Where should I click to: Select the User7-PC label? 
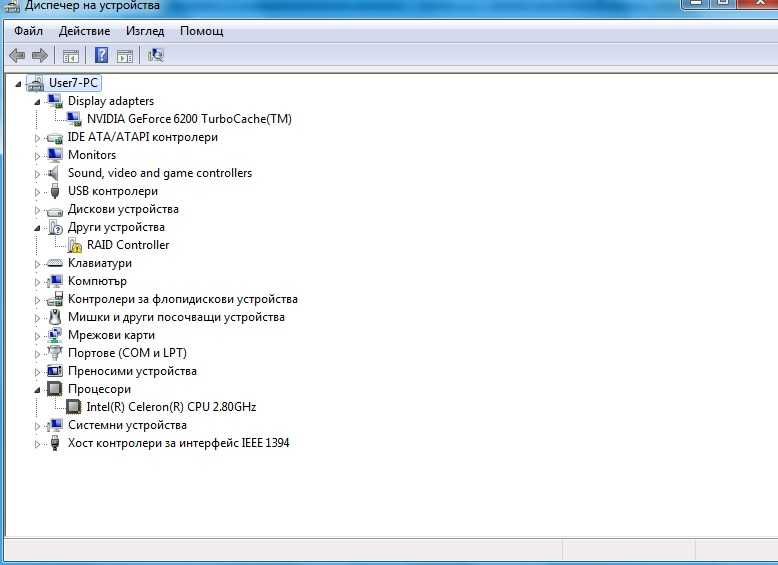tap(73, 83)
